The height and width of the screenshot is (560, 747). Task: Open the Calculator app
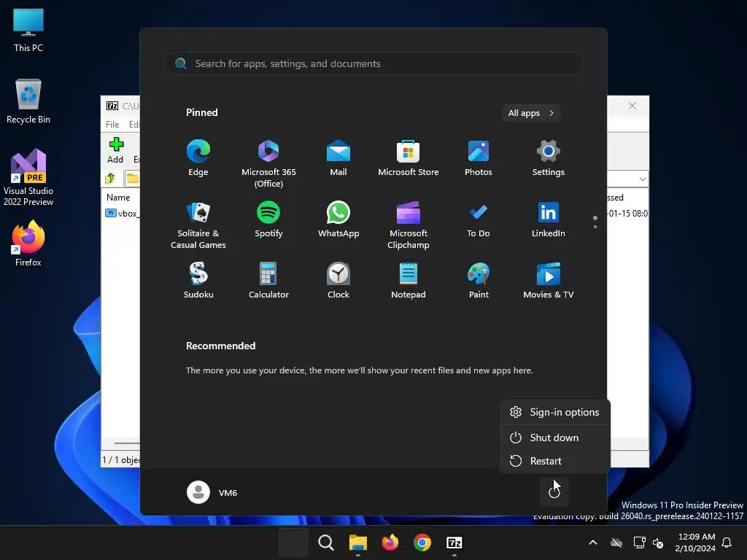coord(268,281)
